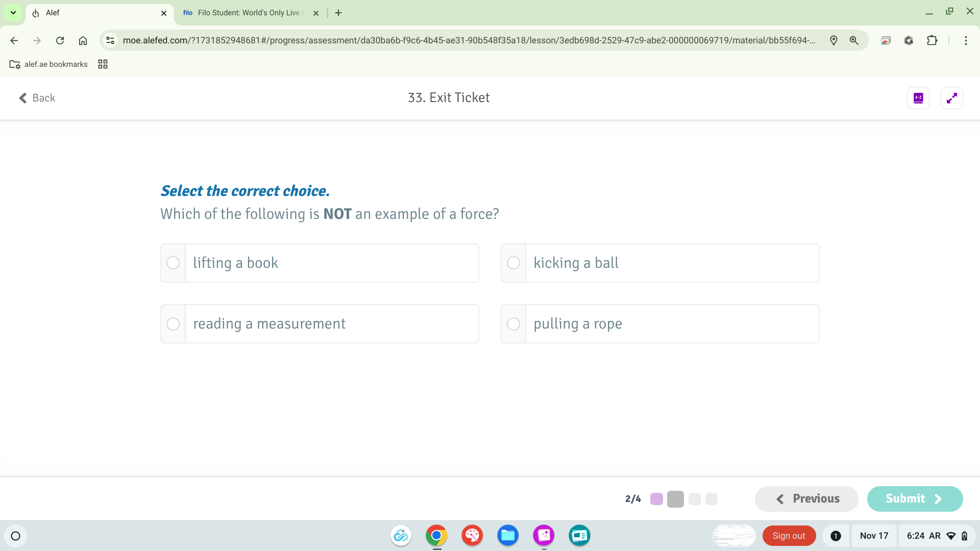Select the "lifting a book" option

coord(173,263)
